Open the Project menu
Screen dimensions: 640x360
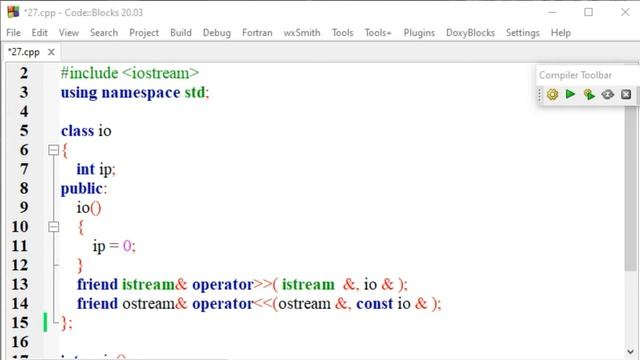(x=144, y=33)
